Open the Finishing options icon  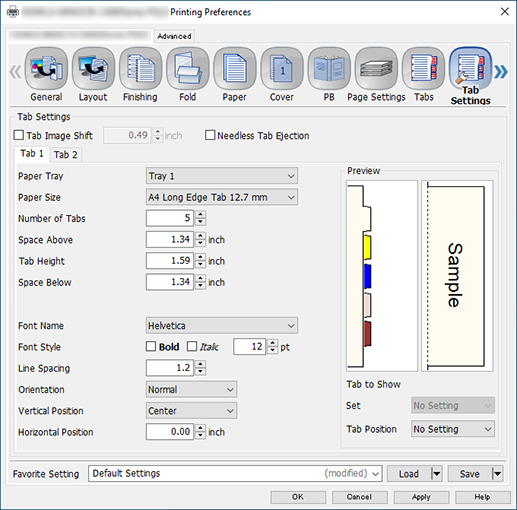pos(140,68)
